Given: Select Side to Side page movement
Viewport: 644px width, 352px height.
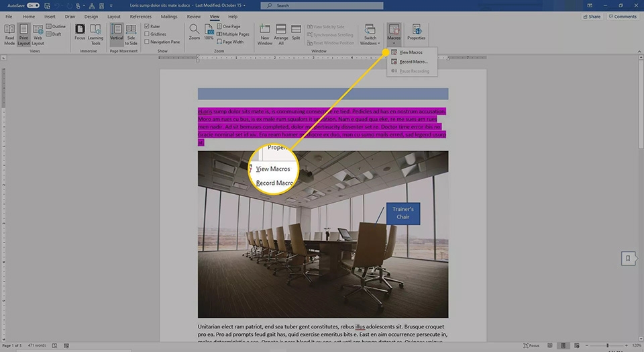Looking at the screenshot, I should coord(131,34).
